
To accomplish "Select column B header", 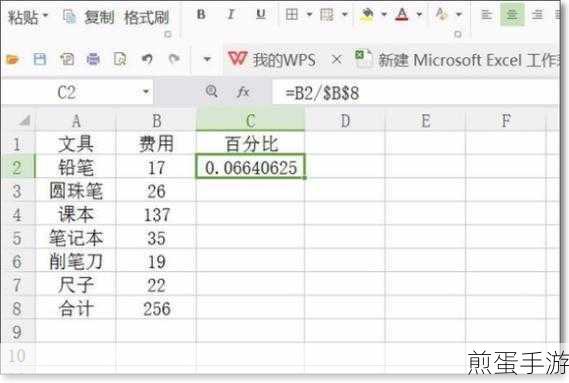I will tap(156, 121).
